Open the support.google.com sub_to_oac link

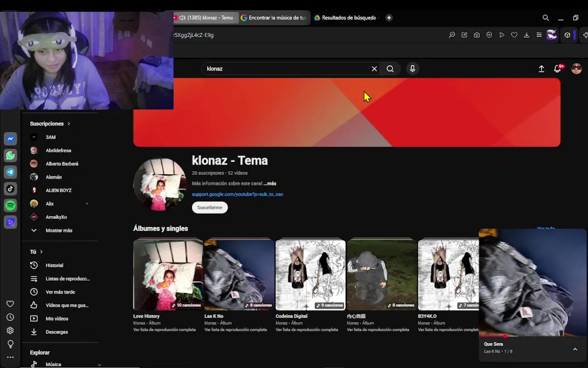237,194
